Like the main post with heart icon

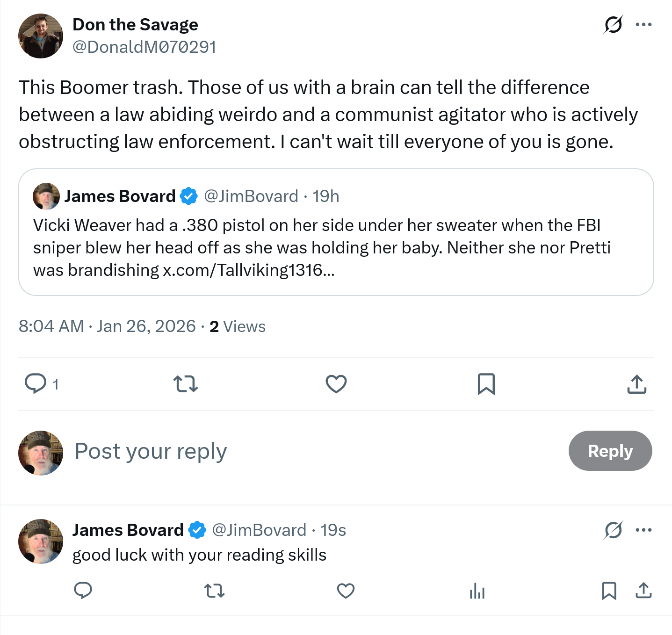point(336,384)
